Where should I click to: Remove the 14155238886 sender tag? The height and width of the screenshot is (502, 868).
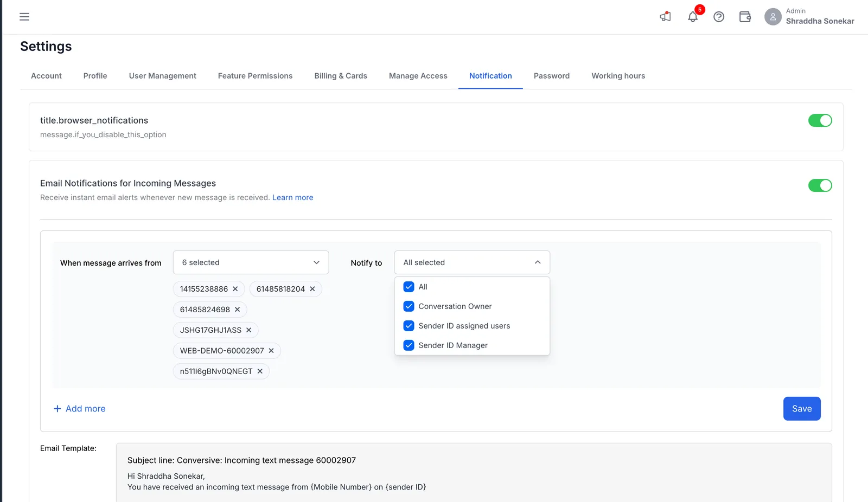235,289
